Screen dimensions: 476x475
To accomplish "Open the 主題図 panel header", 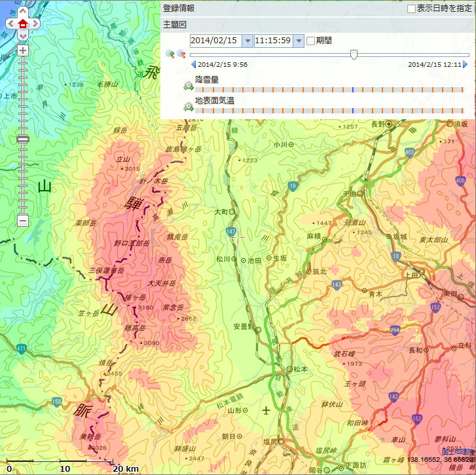I will (x=318, y=25).
